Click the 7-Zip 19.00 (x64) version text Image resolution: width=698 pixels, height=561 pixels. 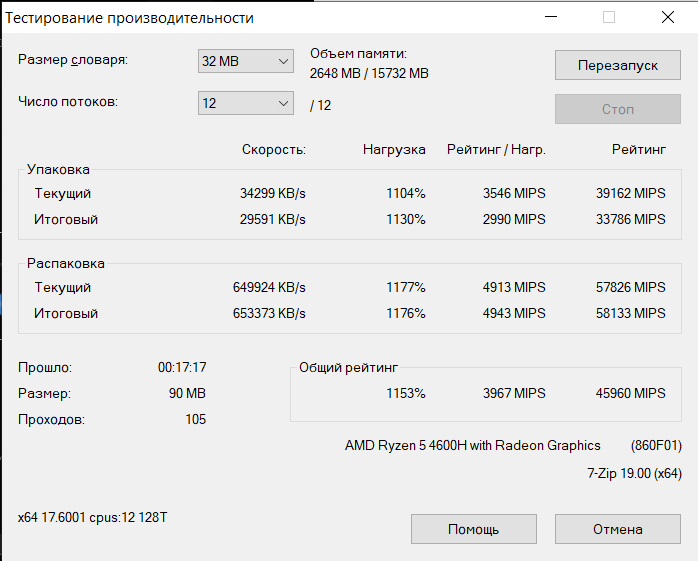coord(634,473)
